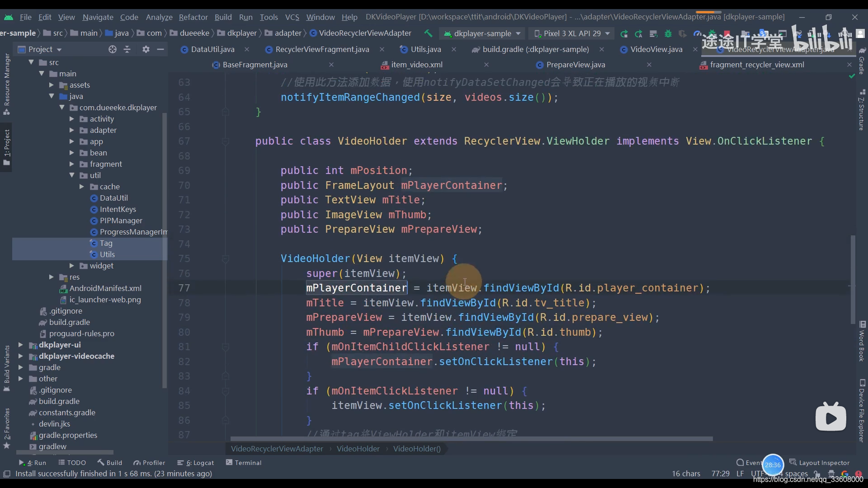Open the Layout Inspector tool
Image resolution: width=868 pixels, height=488 pixels.
[x=819, y=463]
